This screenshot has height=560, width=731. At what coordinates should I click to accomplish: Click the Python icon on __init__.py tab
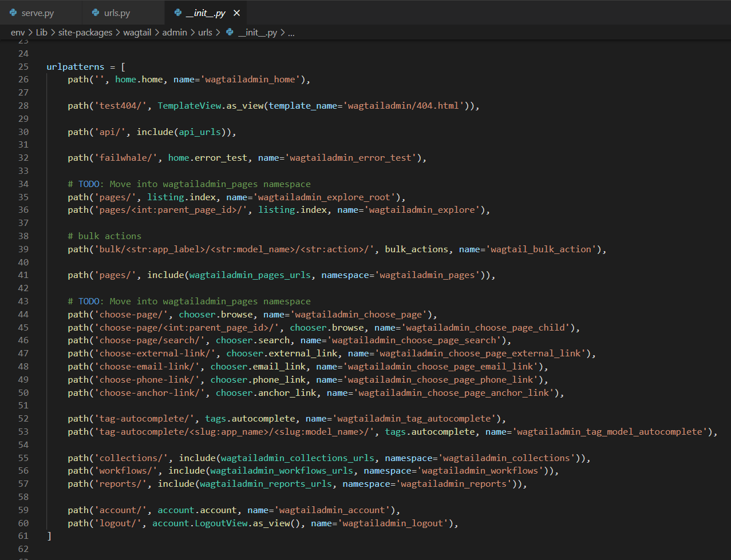pos(178,13)
